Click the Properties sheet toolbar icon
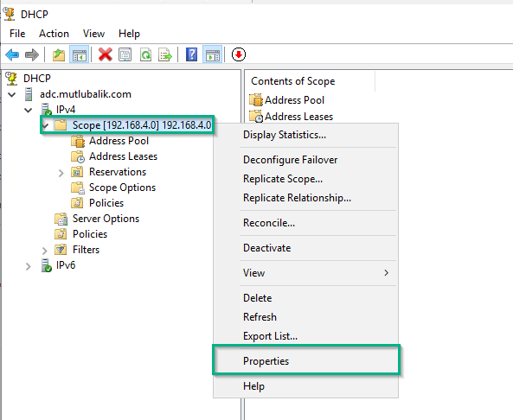Viewport: 513px width, 420px height. [x=125, y=54]
